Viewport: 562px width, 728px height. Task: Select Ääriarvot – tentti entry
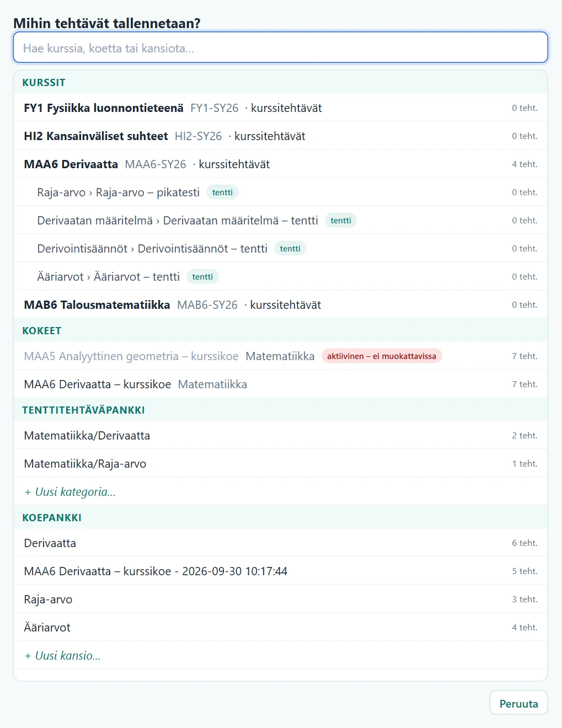coord(280,276)
